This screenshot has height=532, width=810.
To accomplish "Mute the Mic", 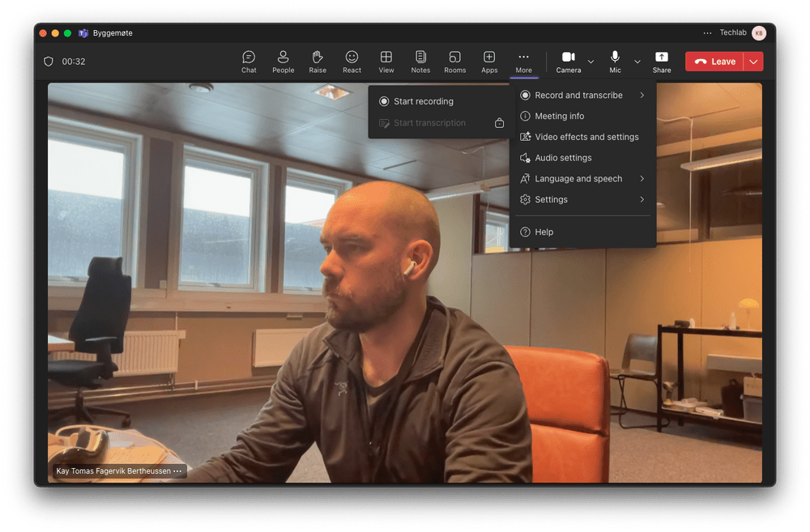I will (615, 62).
